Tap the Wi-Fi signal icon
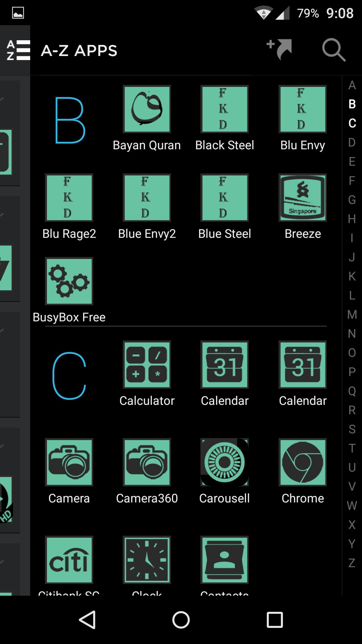The width and height of the screenshot is (362, 644). pos(264,13)
